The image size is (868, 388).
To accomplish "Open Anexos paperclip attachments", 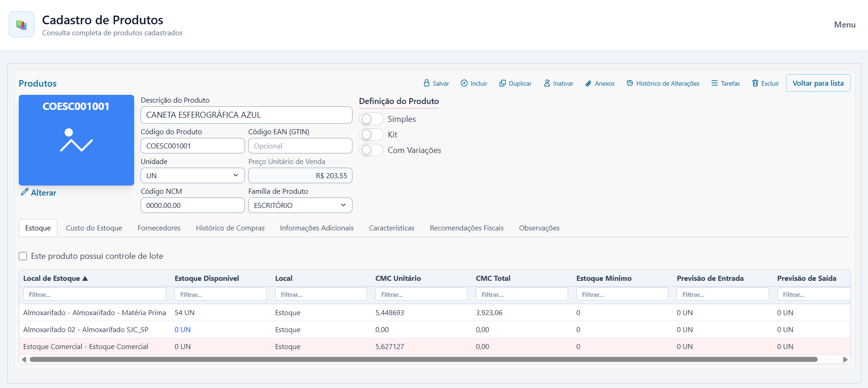I will [588, 83].
